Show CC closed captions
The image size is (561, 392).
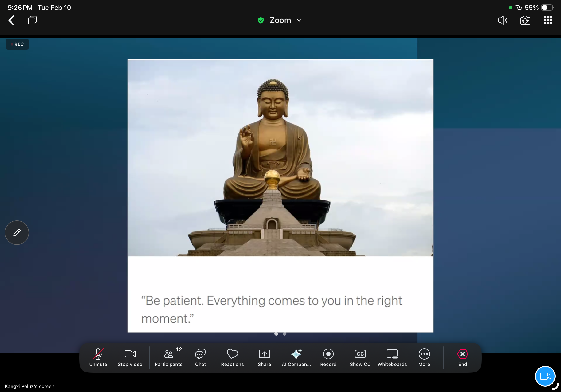pyautogui.click(x=360, y=357)
